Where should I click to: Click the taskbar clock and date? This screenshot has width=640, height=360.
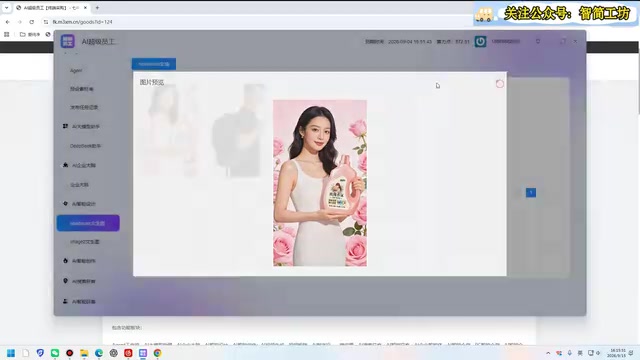616,353
